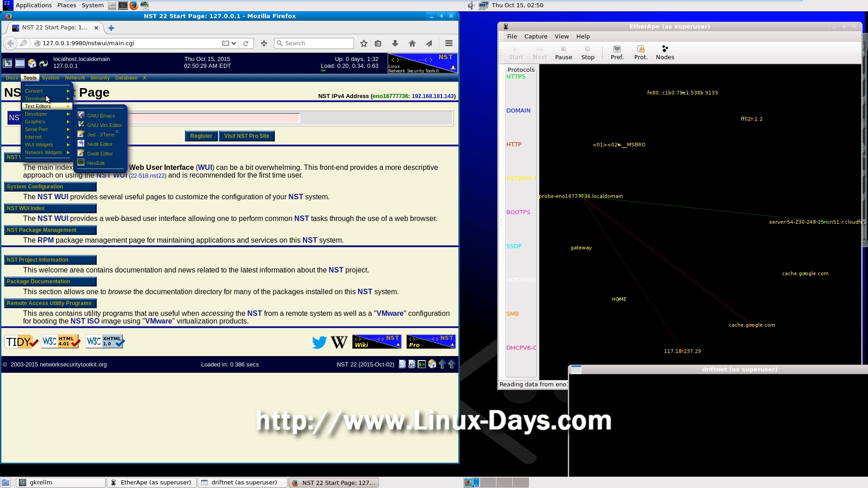Open a new Firefox tab
Viewport: 868px width, 488px height.
point(111,28)
